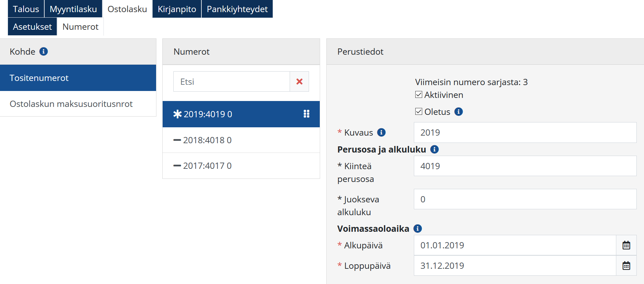Select the Asetukset subtab
This screenshot has height=284, width=644.
pyautogui.click(x=32, y=27)
